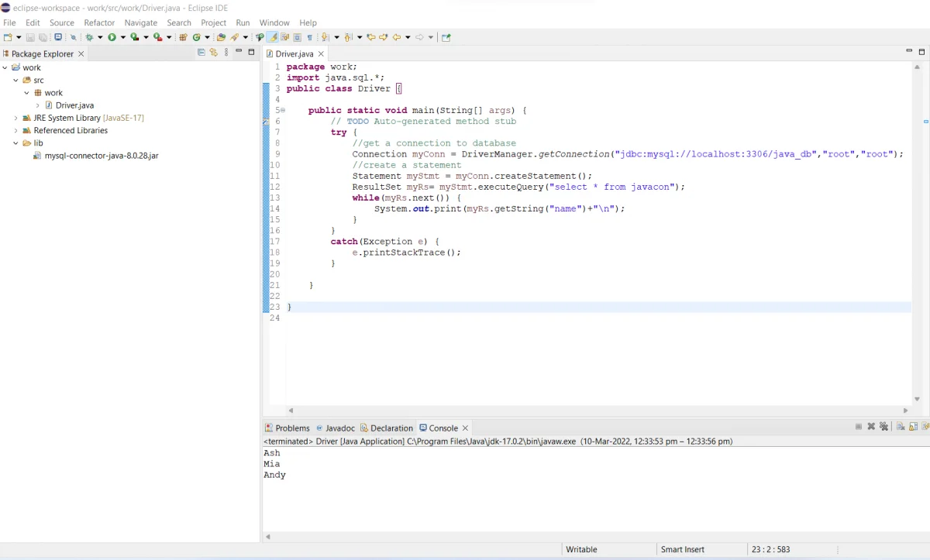Click the New Java Package icon

[184, 37]
